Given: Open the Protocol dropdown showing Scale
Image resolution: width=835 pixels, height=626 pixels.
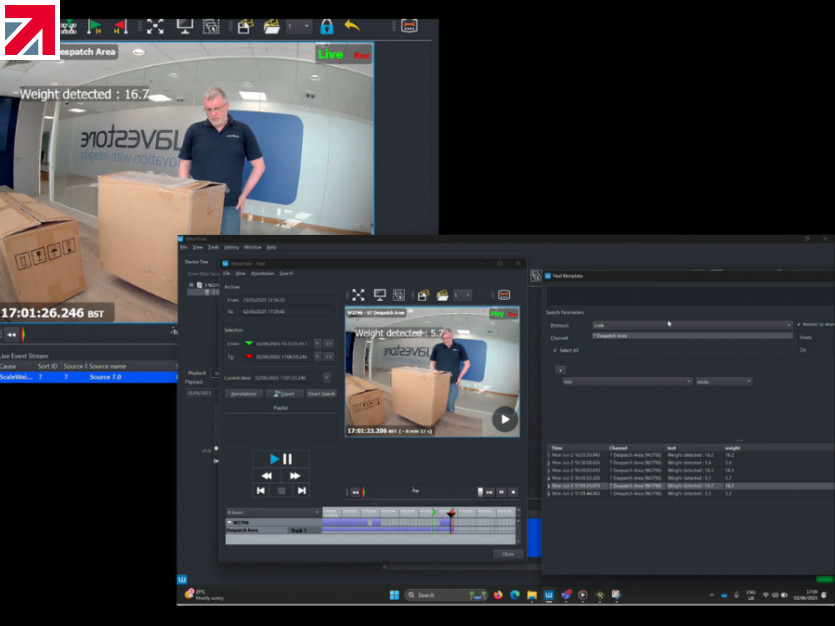Looking at the screenshot, I should click(692, 325).
